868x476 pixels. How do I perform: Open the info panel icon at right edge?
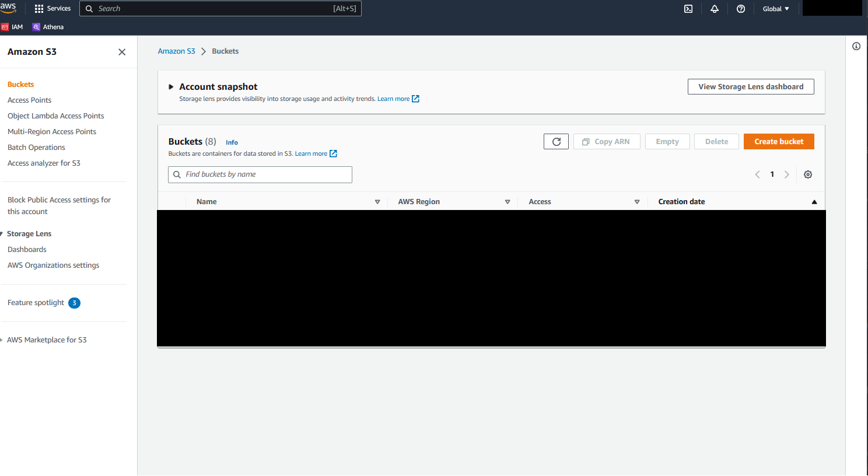(x=856, y=46)
